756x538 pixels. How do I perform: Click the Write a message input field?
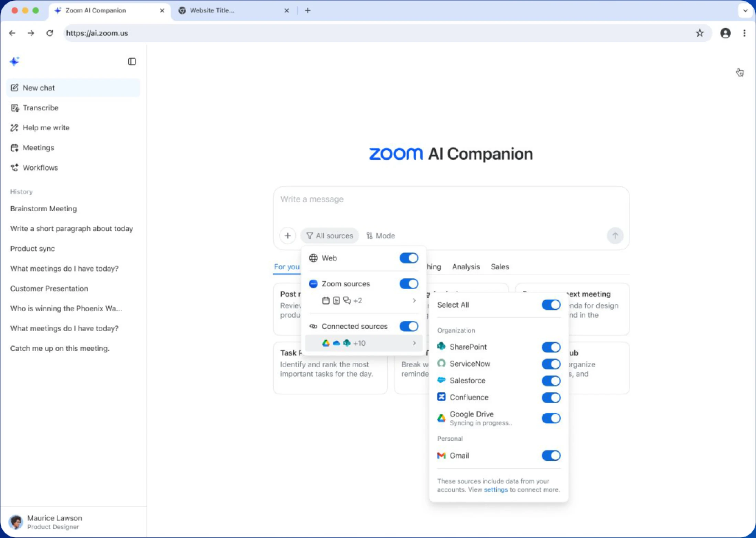coord(451,199)
